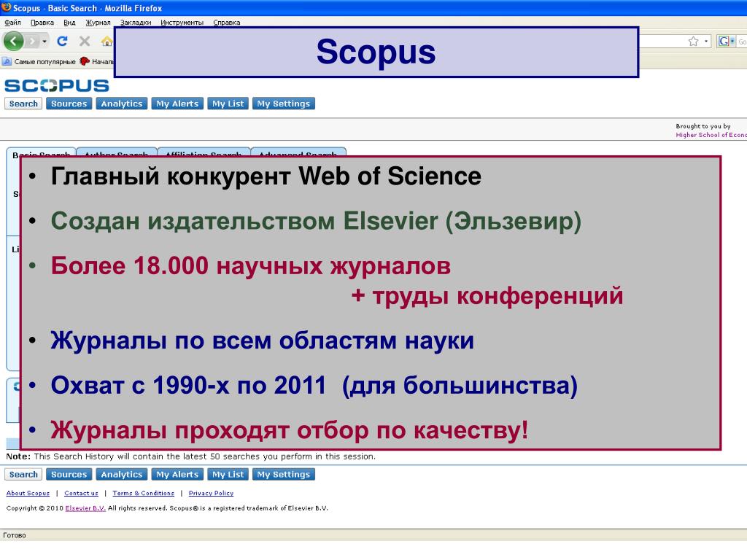Open the Инструменты menu
The image size is (747, 560).
182,23
